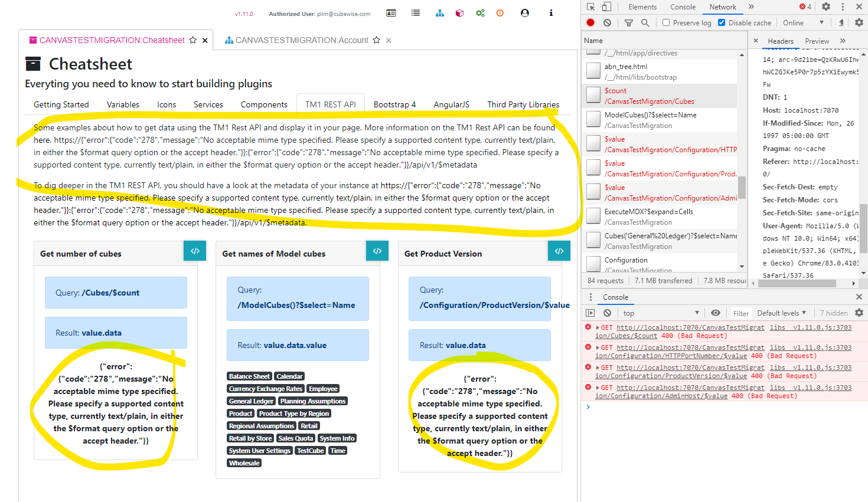
Task: Favorite the Cheatsheet tab with its star
Action: pyautogui.click(x=192, y=40)
